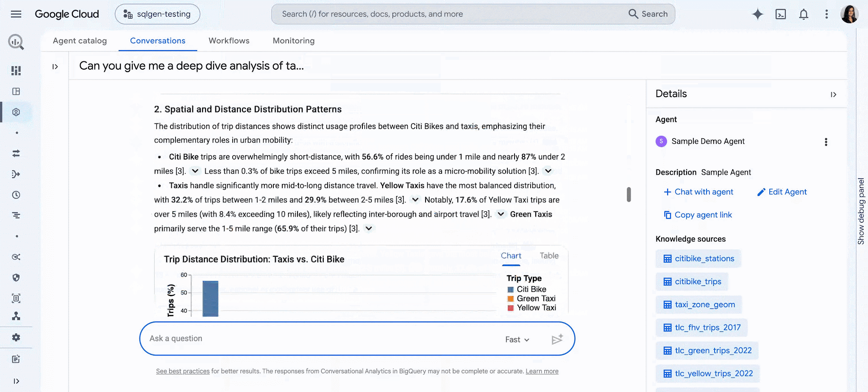Open the Jobs explorer lines icon
The width and height of the screenshot is (868, 392).
(16, 216)
